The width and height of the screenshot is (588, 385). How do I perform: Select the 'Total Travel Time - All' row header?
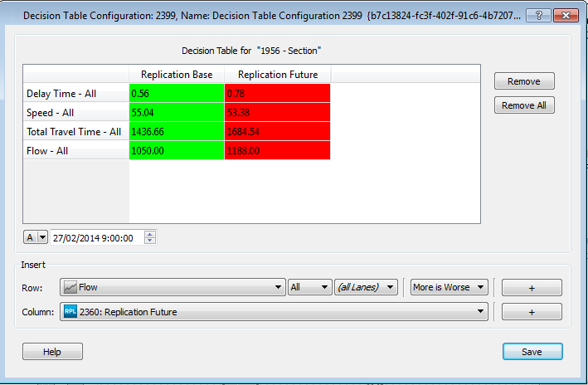pyautogui.click(x=75, y=131)
